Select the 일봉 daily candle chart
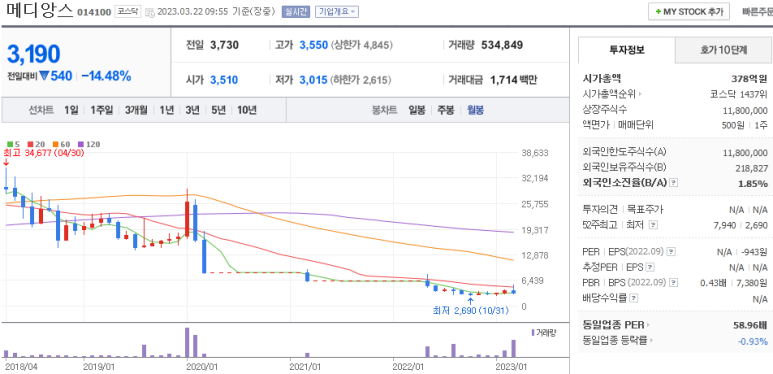 click(x=417, y=110)
